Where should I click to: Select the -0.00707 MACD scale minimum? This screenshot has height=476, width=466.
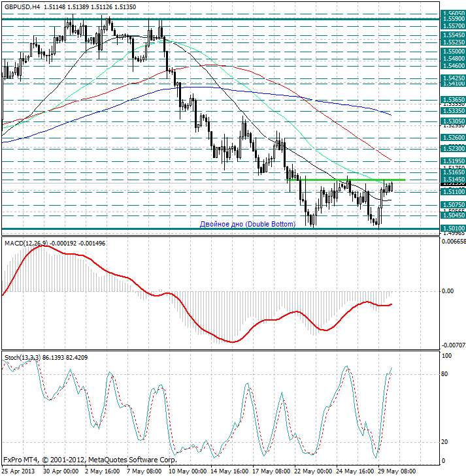453,345
